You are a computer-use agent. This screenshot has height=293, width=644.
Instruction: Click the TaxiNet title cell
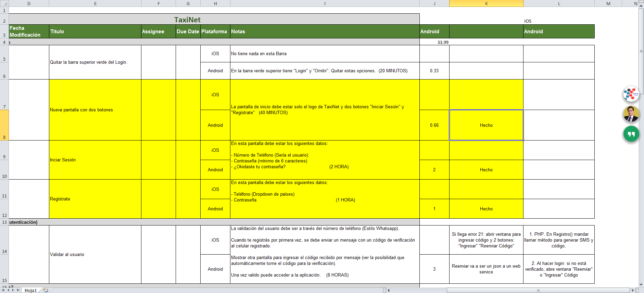tap(214, 19)
